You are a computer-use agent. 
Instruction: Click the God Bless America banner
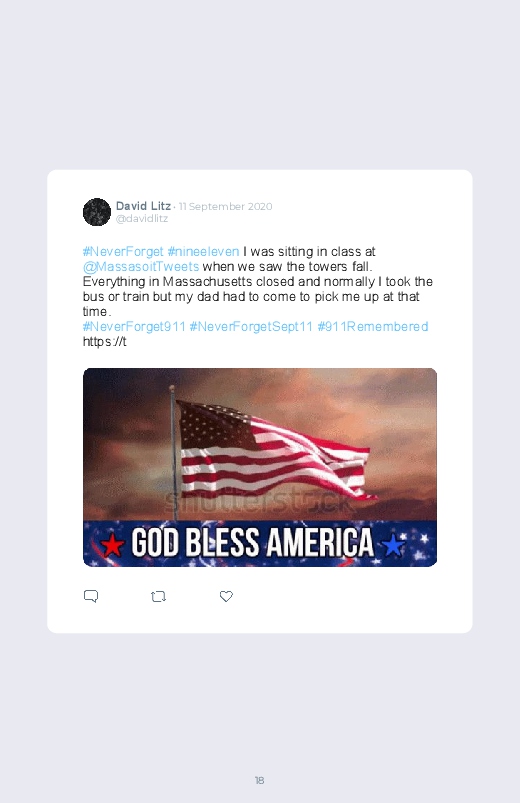pyautogui.click(x=260, y=543)
